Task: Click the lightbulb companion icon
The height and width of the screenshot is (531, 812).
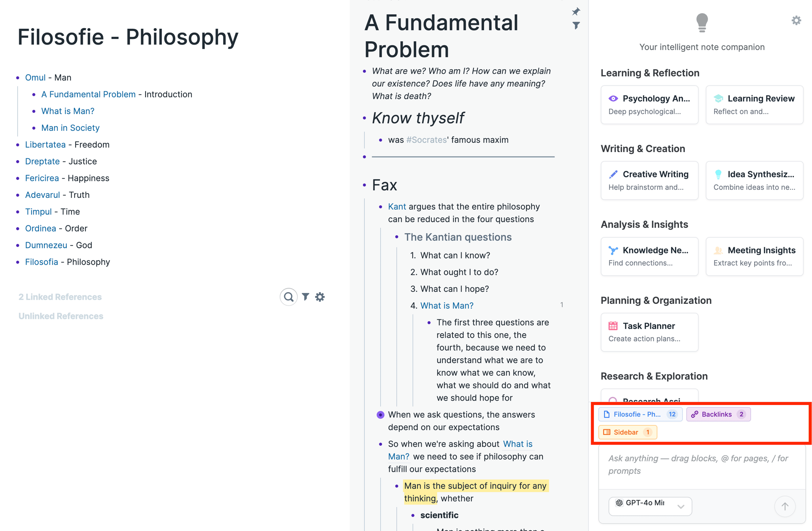Action: (702, 23)
